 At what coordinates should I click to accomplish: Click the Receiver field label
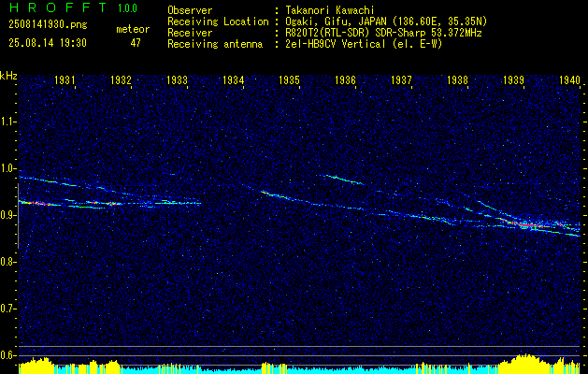190,33
